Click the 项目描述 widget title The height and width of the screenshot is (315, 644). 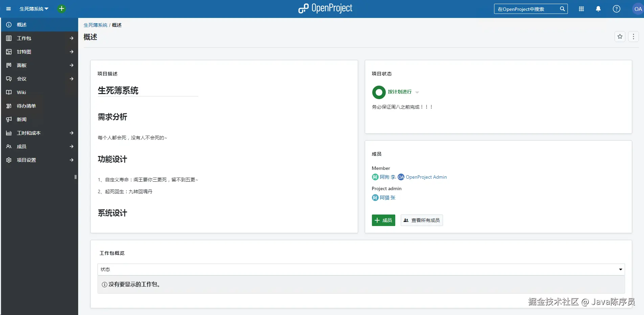point(108,74)
